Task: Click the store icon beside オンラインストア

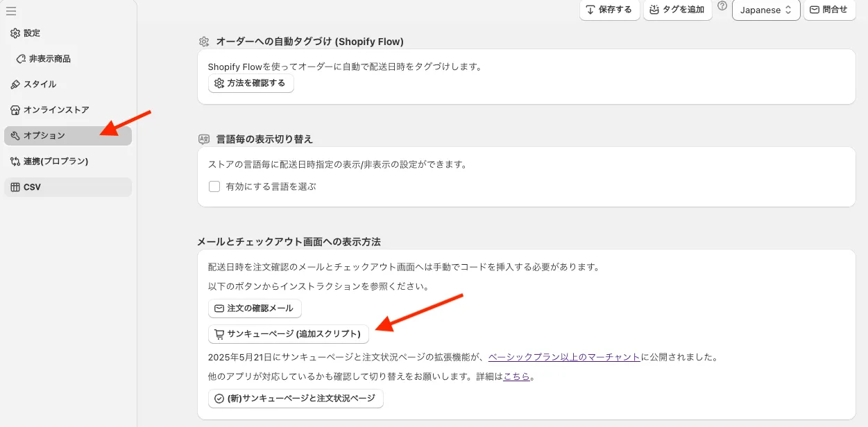Action: coord(15,110)
